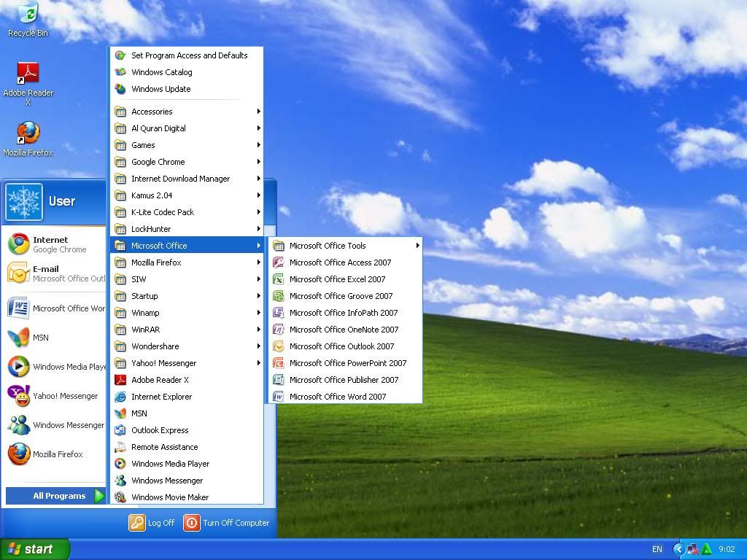Select the SIW program folder
This screenshot has width=747, height=560.
187,279
